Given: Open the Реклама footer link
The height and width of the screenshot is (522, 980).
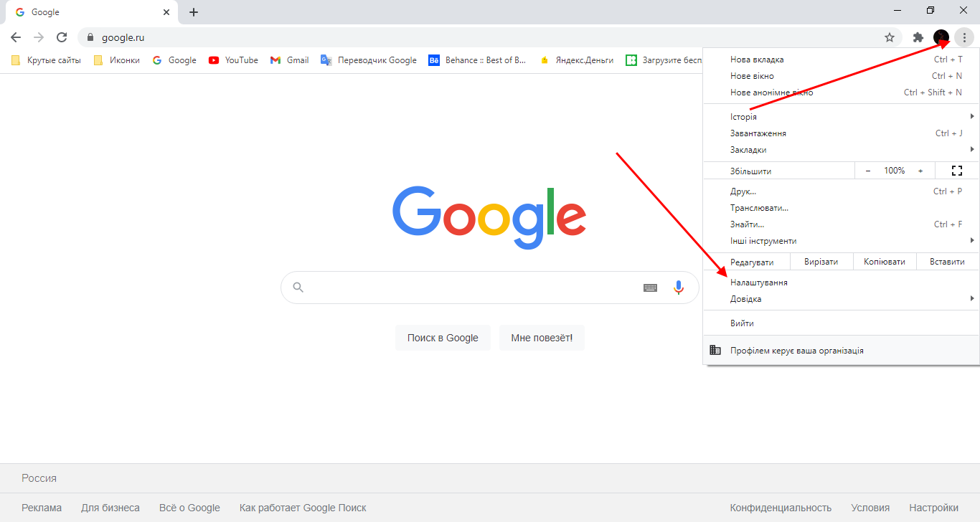Looking at the screenshot, I should [42, 508].
